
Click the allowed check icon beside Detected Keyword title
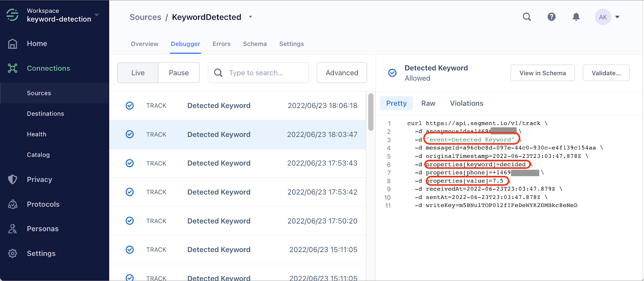(392, 73)
